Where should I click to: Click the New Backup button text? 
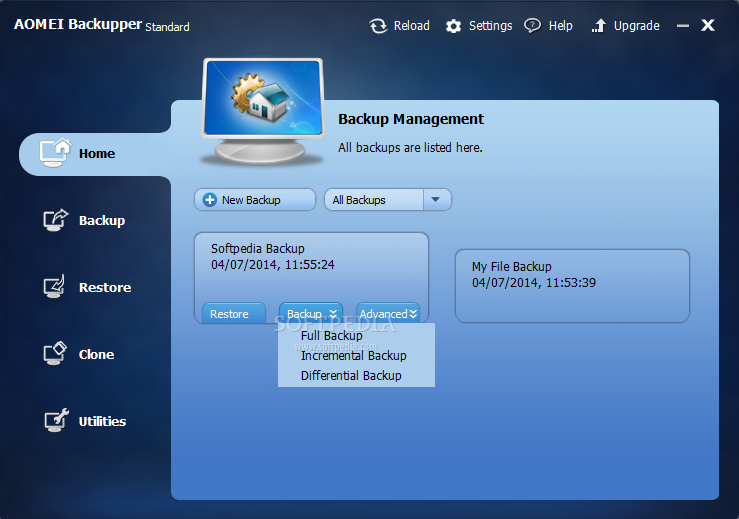click(x=251, y=200)
